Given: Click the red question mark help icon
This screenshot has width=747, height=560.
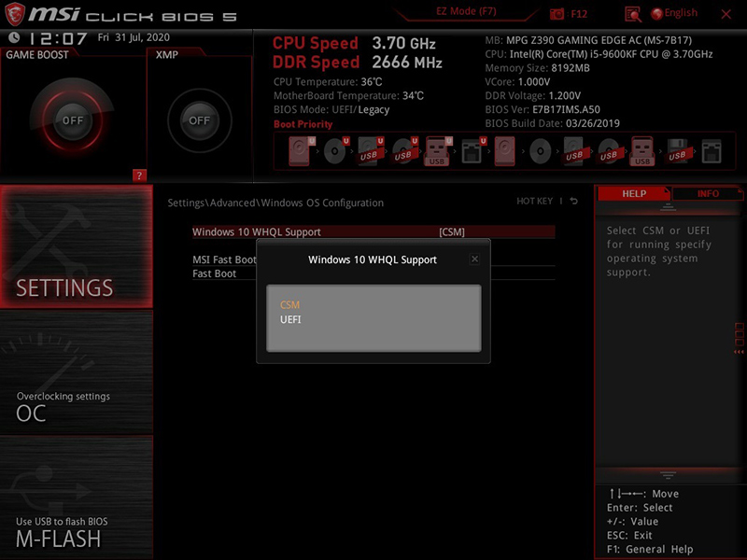Looking at the screenshot, I should pyautogui.click(x=139, y=175).
